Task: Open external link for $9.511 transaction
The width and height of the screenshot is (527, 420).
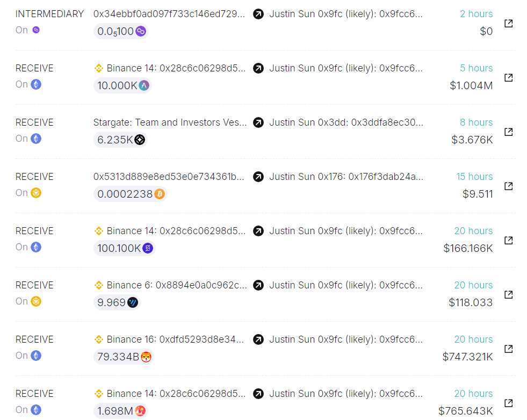Action: (x=509, y=186)
